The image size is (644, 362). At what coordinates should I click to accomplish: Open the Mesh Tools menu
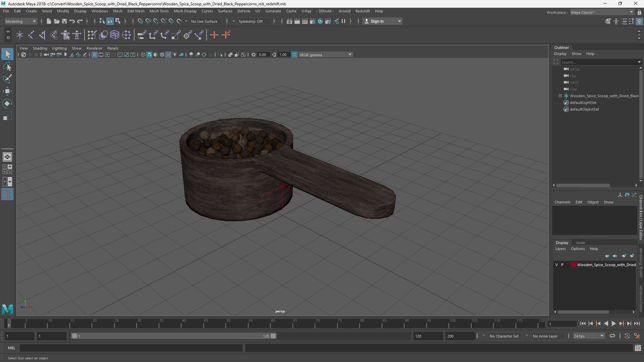click(x=159, y=11)
